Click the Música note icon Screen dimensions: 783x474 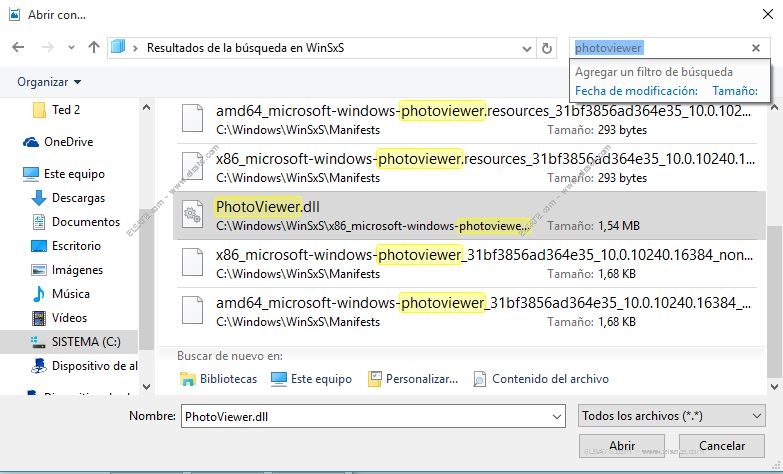(x=38, y=294)
